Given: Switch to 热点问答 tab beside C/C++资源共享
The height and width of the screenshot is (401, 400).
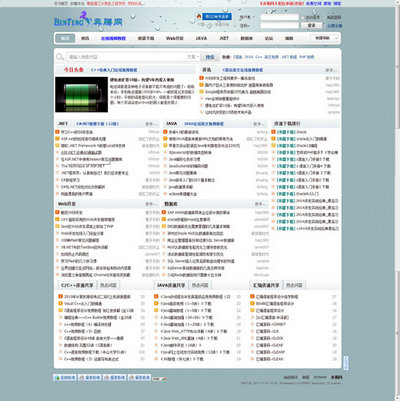Looking at the screenshot, I should pyautogui.click(x=108, y=285).
